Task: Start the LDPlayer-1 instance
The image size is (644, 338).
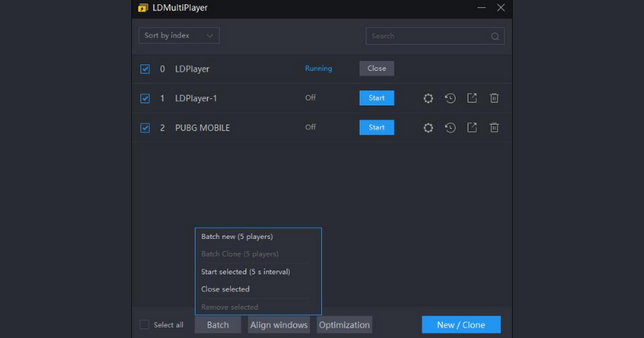Action: click(377, 98)
